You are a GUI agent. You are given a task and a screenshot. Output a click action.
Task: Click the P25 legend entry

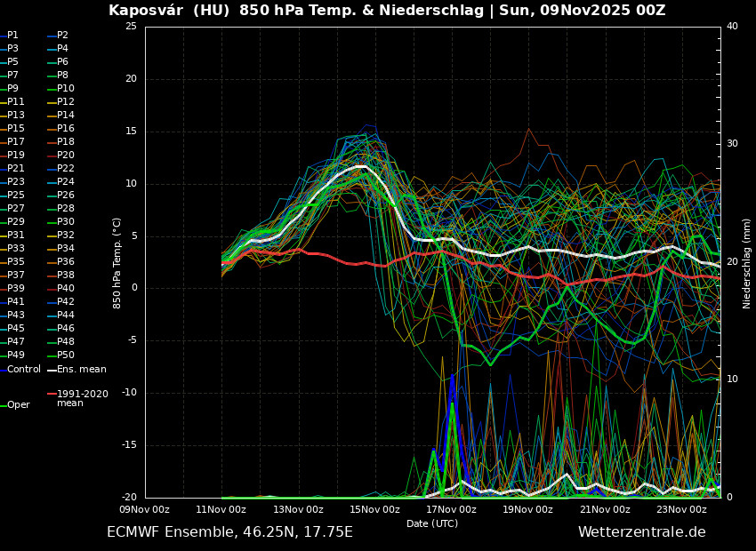[16, 196]
